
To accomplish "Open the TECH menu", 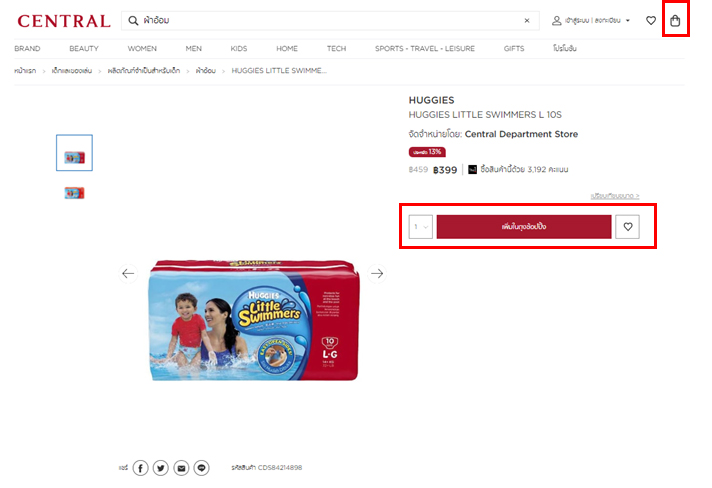I will pos(336,49).
